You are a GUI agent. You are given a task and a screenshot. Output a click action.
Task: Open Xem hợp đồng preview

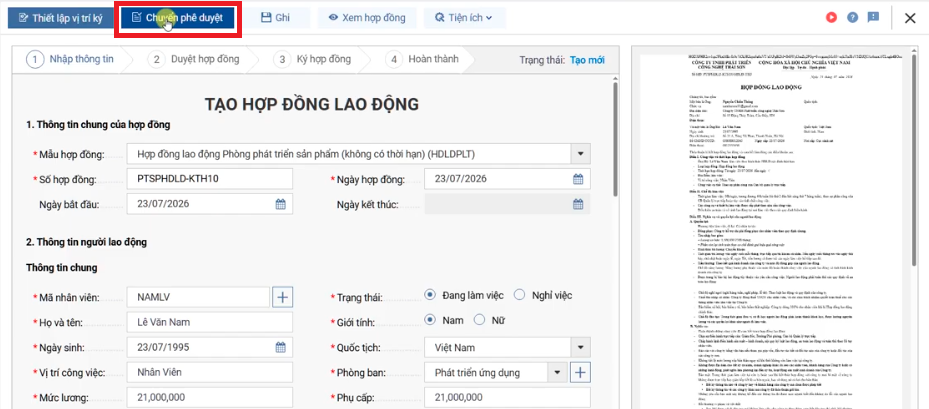click(367, 18)
